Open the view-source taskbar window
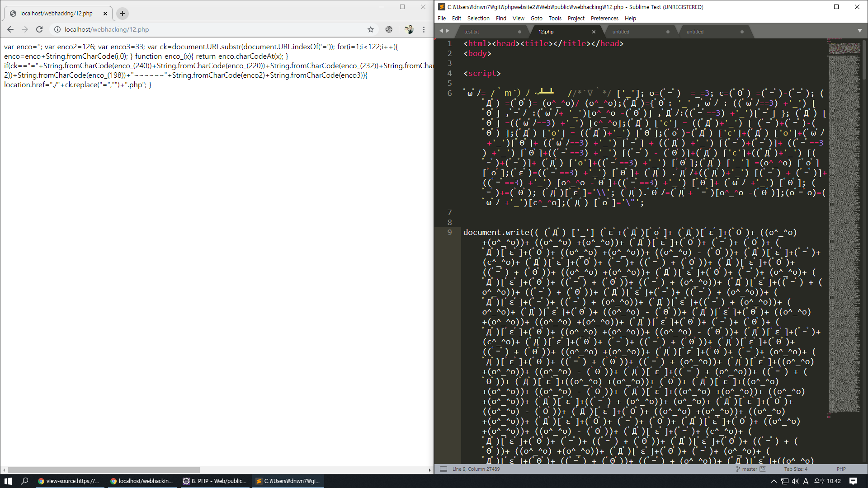868x488 pixels. (69, 481)
